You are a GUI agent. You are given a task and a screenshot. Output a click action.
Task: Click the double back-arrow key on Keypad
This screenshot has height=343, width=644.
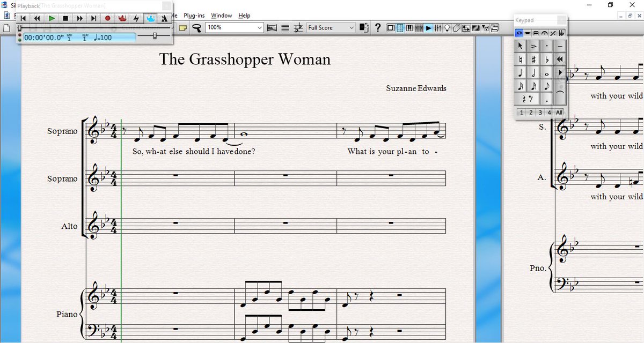pos(560,59)
